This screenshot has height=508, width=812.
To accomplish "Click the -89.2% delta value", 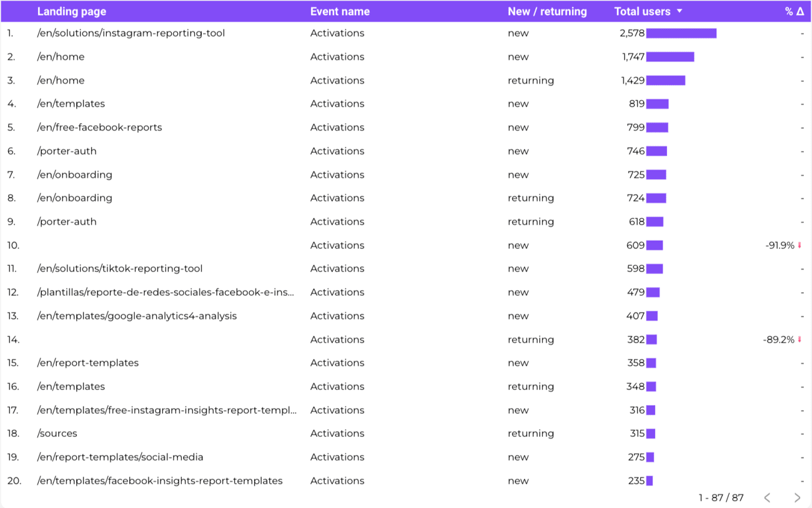I will coord(778,339).
